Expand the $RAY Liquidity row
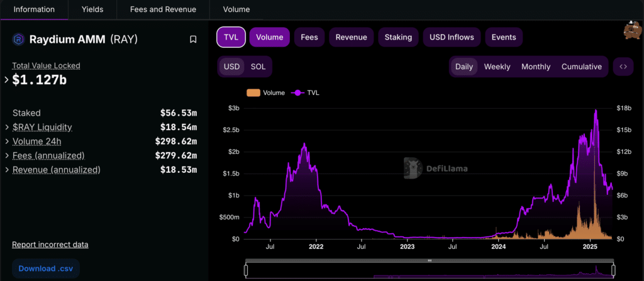The height and width of the screenshot is (281, 644). [x=7, y=128]
